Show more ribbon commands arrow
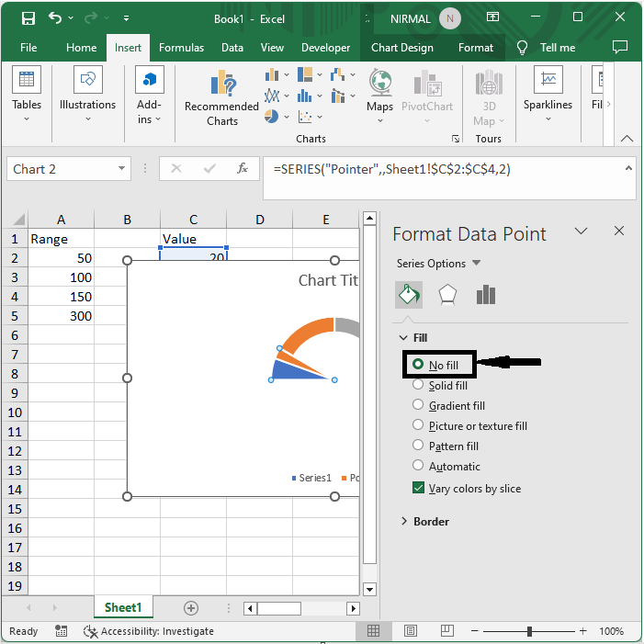The width and height of the screenshot is (644, 644). (609, 104)
